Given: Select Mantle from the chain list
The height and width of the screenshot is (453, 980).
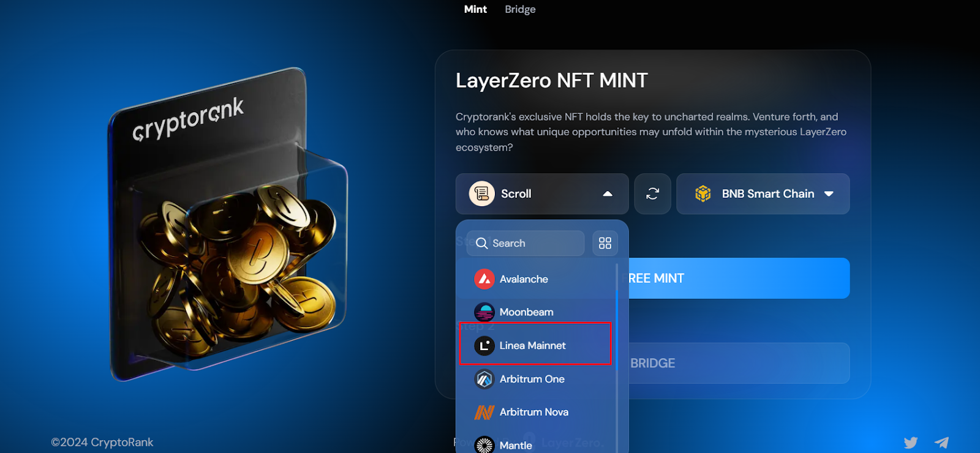Looking at the screenshot, I should [537, 445].
